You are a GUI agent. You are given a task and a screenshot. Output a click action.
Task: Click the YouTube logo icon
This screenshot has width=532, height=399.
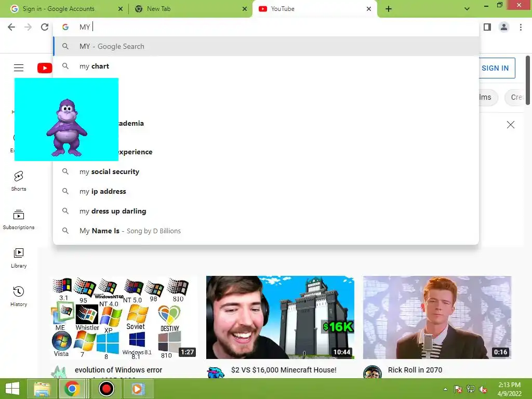[x=45, y=68]
